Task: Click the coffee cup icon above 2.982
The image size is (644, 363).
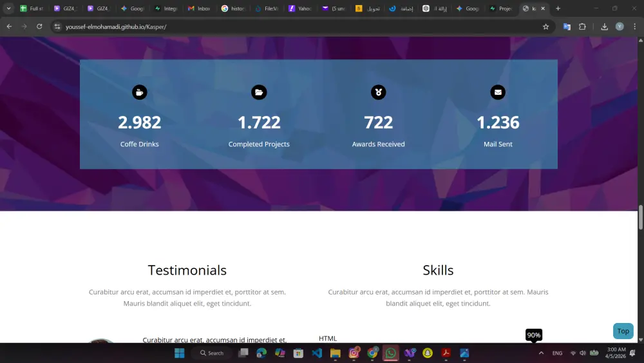Action: [x=140, y=92]
